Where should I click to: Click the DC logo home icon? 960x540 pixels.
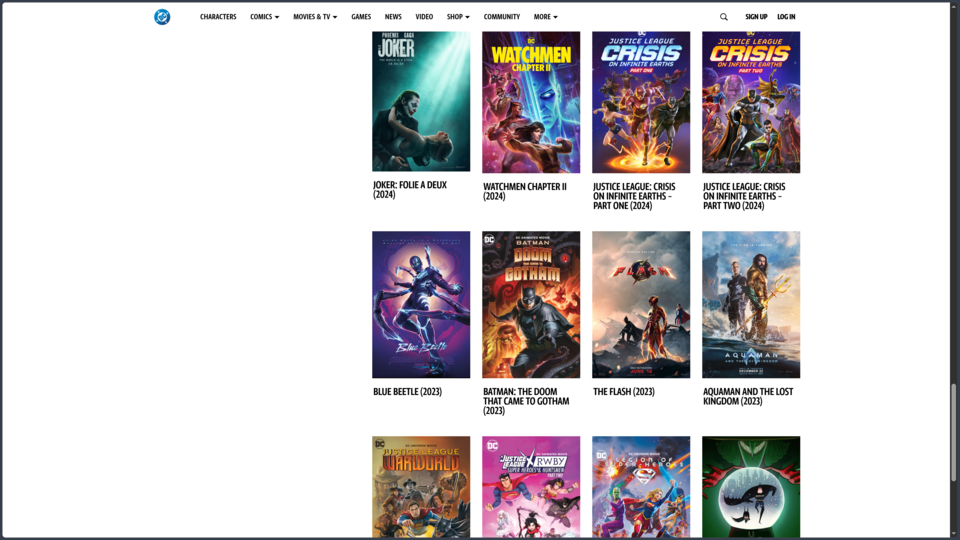pyautogui.click(x=162, y=17)
